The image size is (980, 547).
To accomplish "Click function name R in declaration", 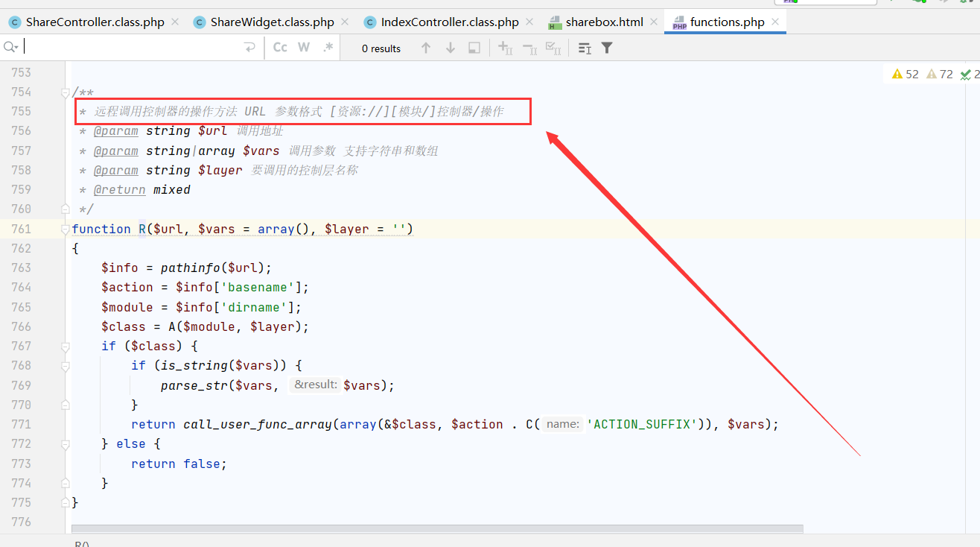I will pyautogui.click(x=142, y=229).
